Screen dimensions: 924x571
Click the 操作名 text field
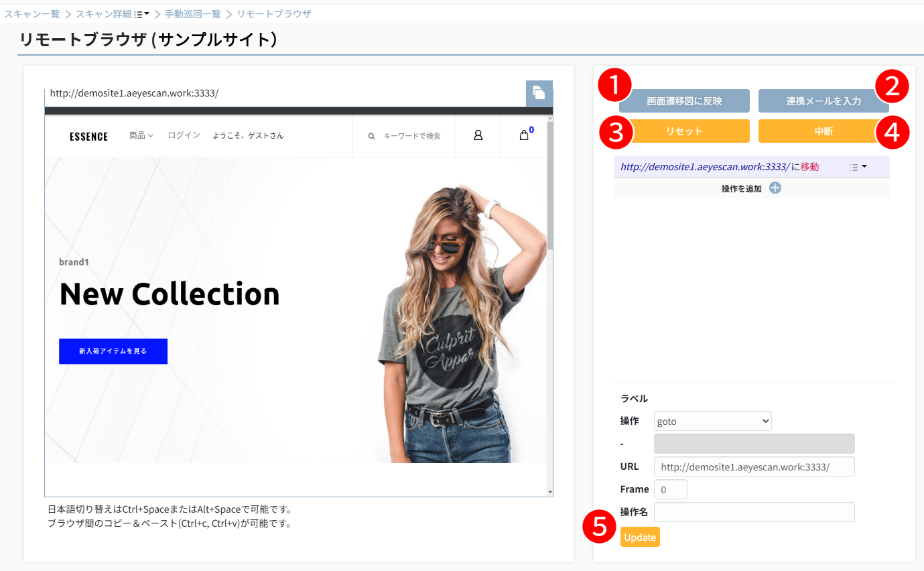(754, 512)
